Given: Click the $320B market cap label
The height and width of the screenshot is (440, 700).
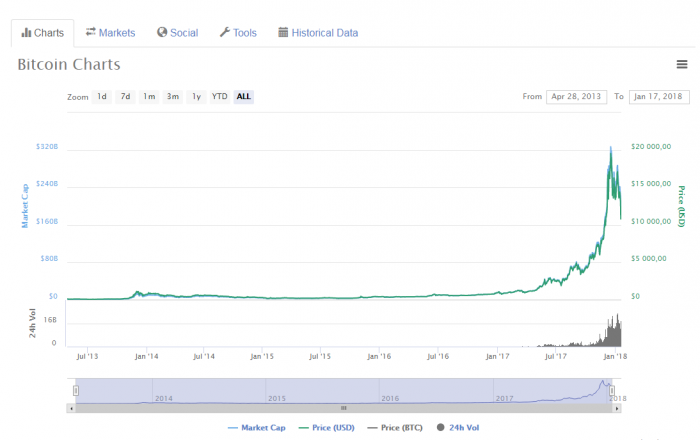Looking at the screenshot, I should (47, 146).
